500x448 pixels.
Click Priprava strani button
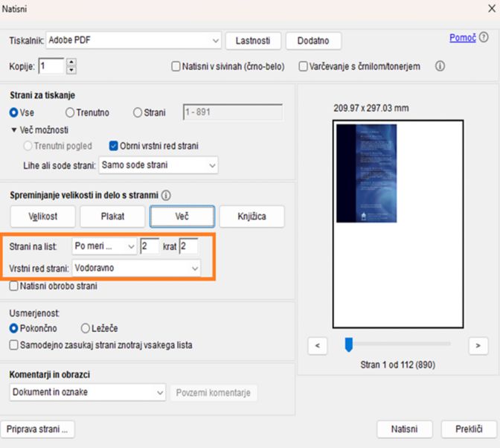point(37,429)
